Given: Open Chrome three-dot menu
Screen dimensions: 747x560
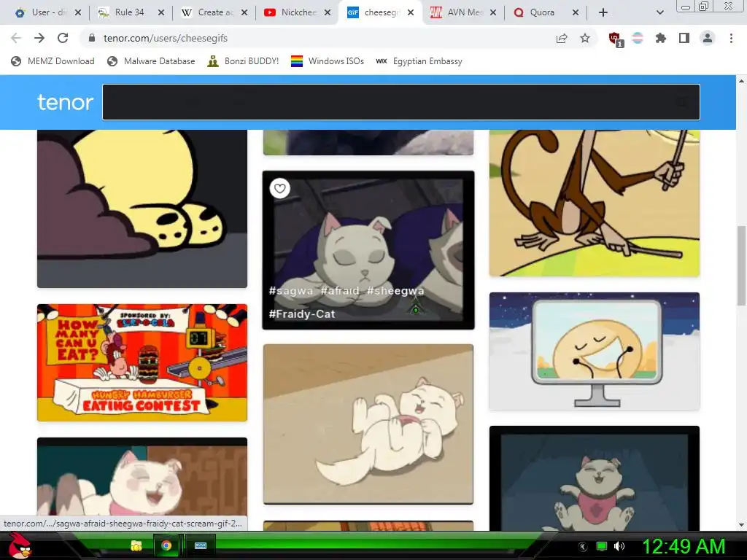Looking at the screenshot, I should pyautogui.click(x=731, y=38).
